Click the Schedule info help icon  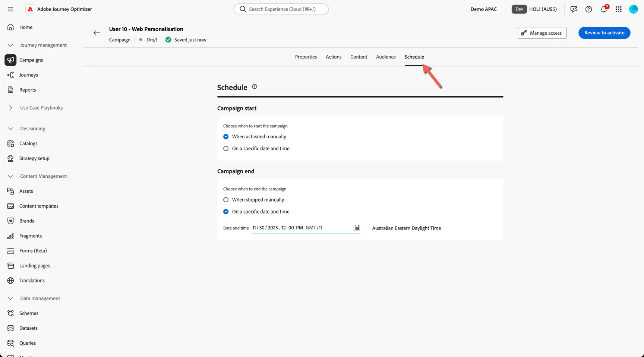(x=255, y=87)
